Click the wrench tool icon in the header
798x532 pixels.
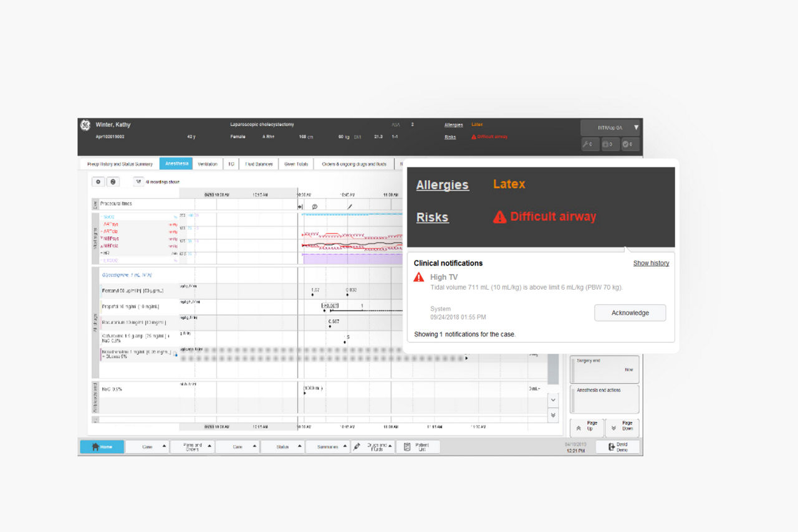589,144
